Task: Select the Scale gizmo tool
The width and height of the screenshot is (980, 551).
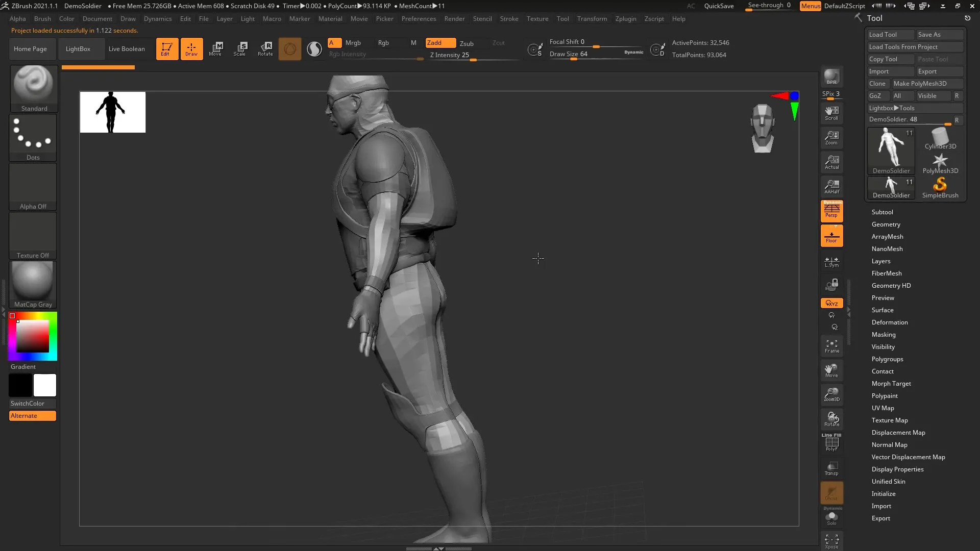Action: pos(240,49)
